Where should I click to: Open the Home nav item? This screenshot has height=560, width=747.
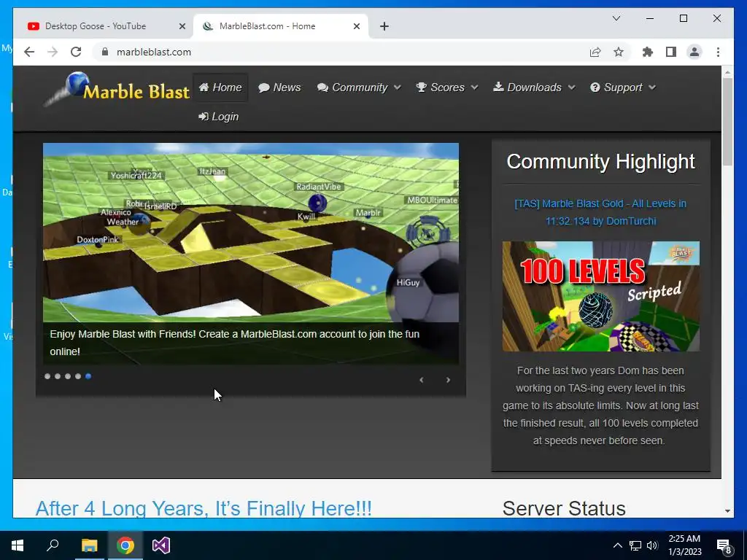click(220, 87)
